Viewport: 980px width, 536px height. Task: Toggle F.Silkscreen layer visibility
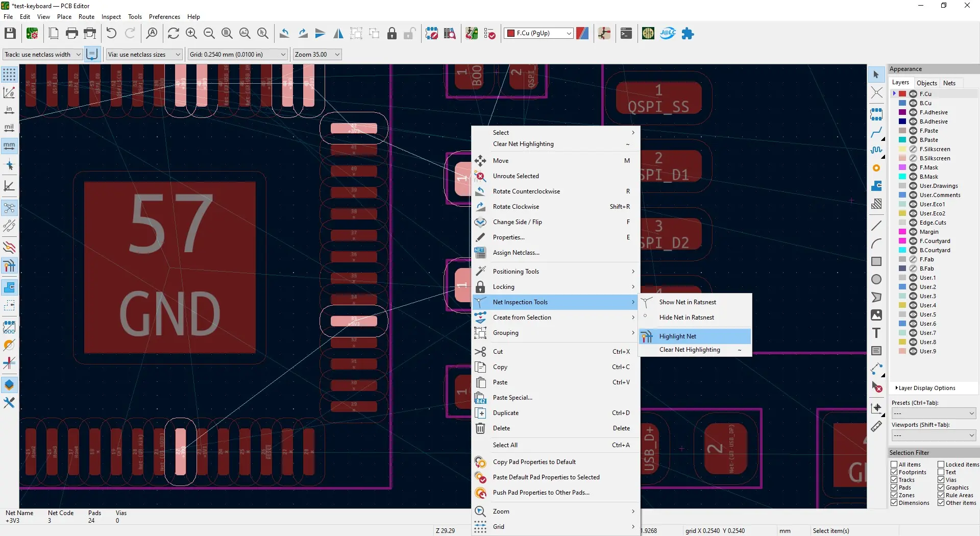tap(913, 149)
